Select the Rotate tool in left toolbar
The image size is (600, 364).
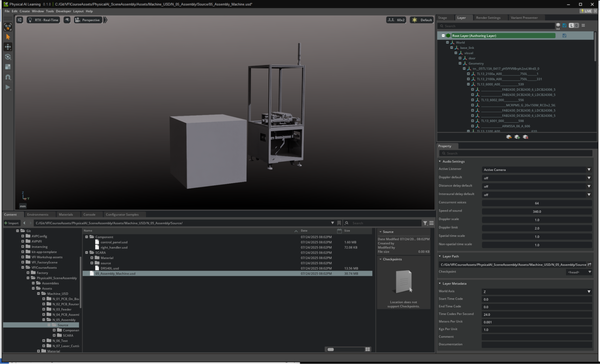(8, 57)
